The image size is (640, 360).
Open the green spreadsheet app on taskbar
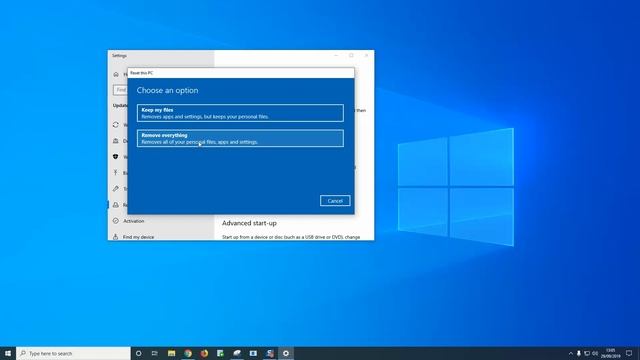220,353
